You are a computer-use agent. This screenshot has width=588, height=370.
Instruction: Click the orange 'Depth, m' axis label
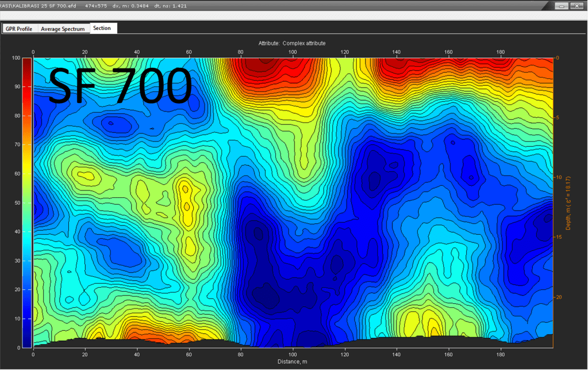(x=568, y=203)
